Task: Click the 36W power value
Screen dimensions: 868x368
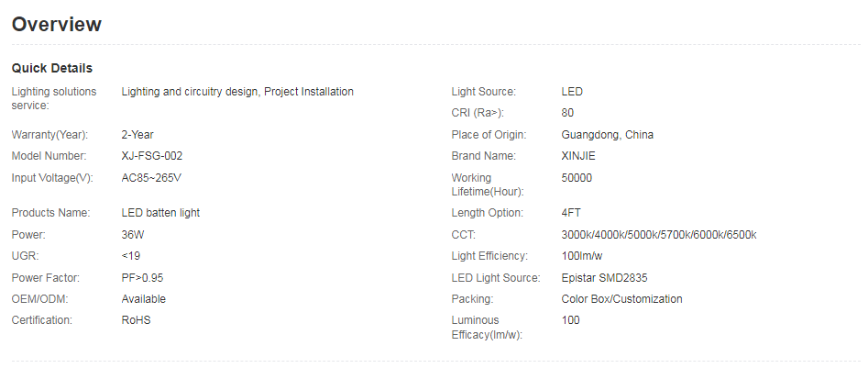Action: tap(134, 235)
